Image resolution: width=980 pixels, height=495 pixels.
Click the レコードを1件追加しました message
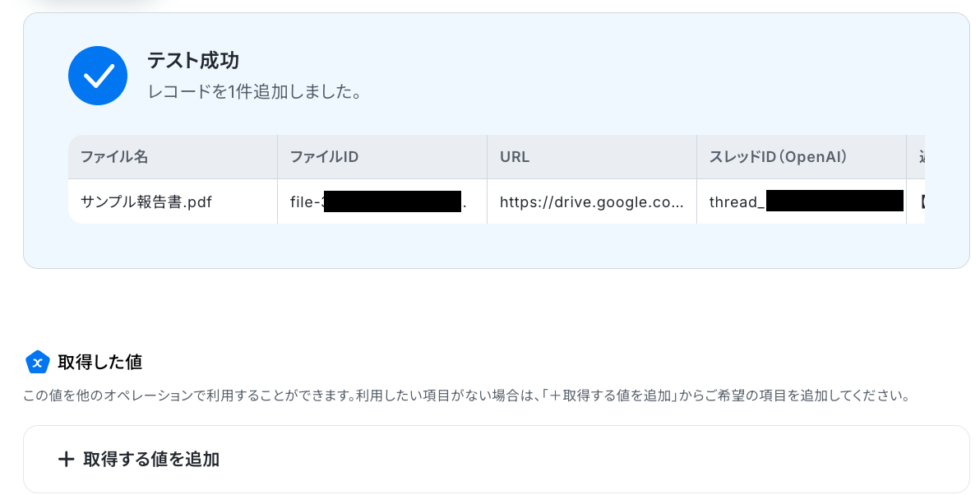click(x=255, y=92)
